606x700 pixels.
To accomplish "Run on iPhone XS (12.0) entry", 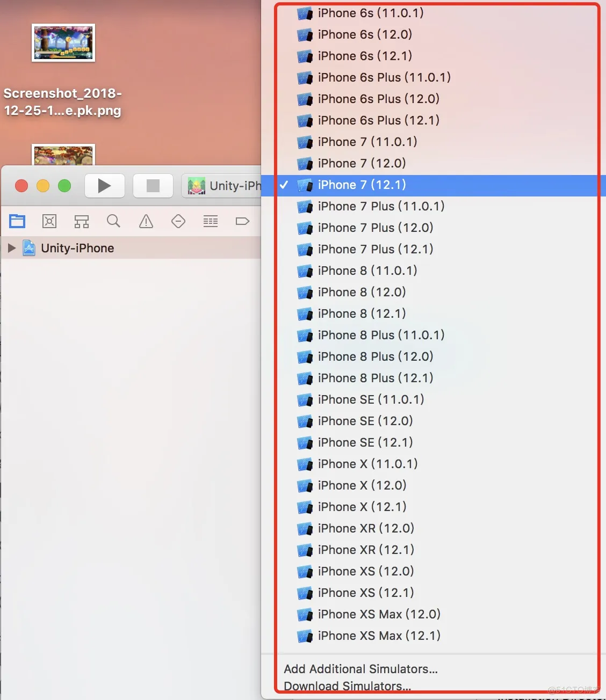I will (x=434, y=571).
